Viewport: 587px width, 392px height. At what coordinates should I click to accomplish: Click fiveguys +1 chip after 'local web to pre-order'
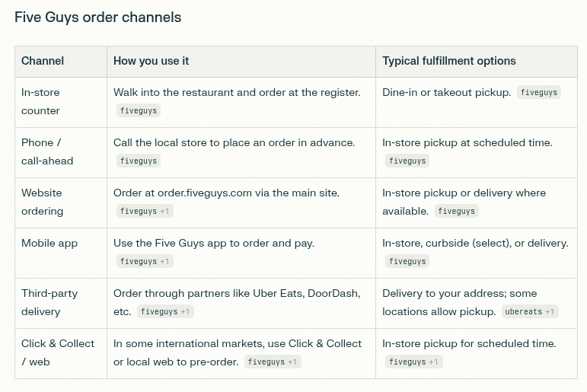[272, 362]
